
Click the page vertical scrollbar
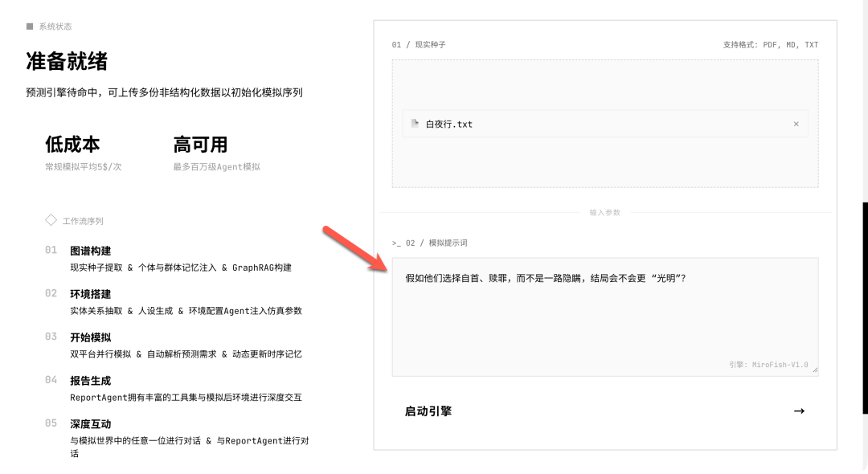pyautogui.click(x=865, y=308)
